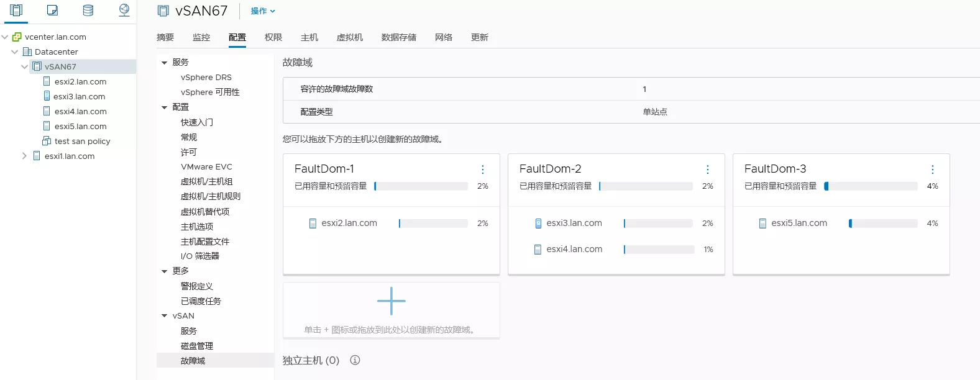Open the 操作 actions dropdown
The height and width of the screenshot is (380, 980).
[263, 11]
